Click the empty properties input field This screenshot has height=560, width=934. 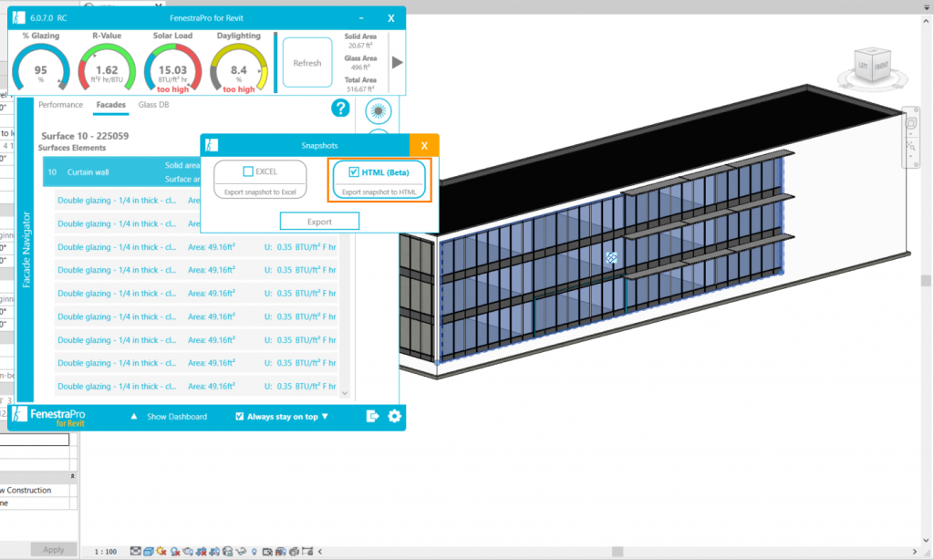(x=35, y=440)
